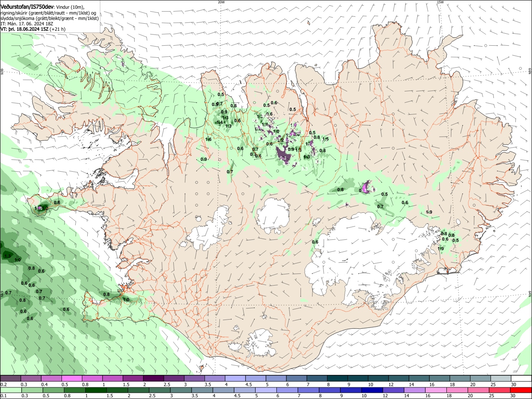Pick the bright red rain swatch after 30
Viewport: 532px width, 399px height.
click(521, 390)
